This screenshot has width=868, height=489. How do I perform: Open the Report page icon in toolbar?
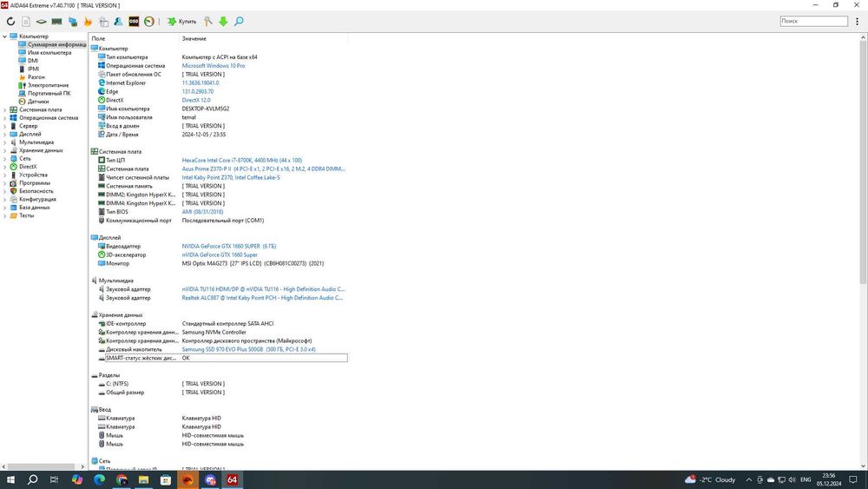click(26, 21)
